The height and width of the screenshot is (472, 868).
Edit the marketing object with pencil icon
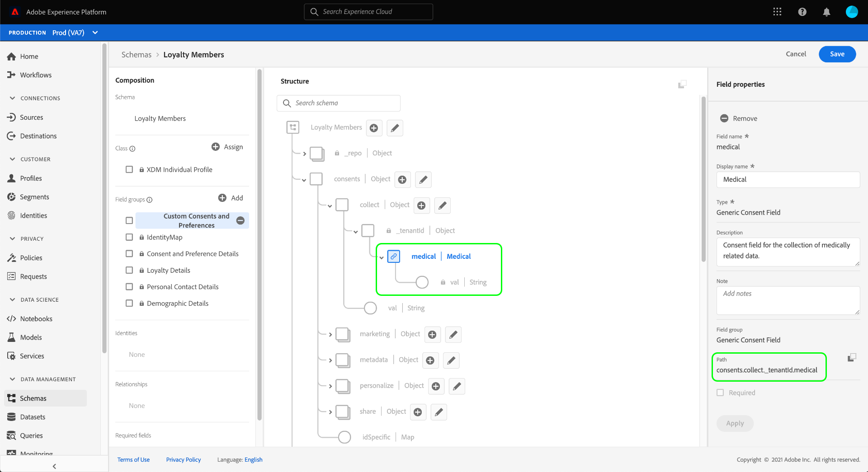pos(453,334)
